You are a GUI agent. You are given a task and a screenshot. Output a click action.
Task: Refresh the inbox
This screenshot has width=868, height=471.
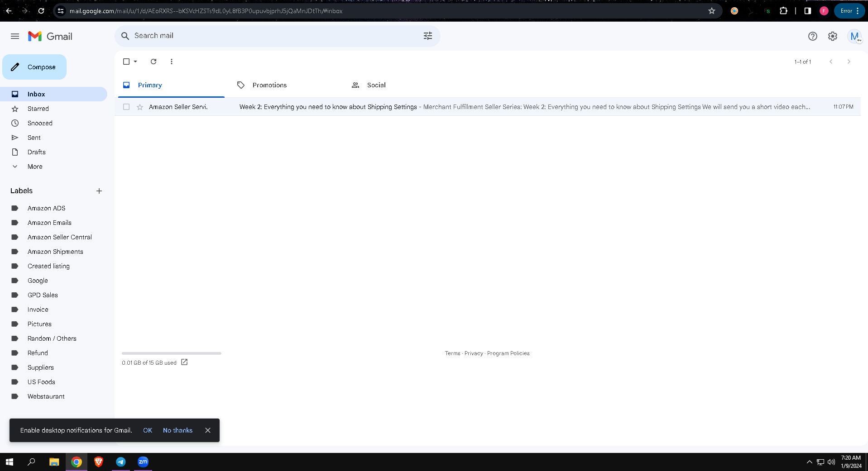click(x=153, y=62)
